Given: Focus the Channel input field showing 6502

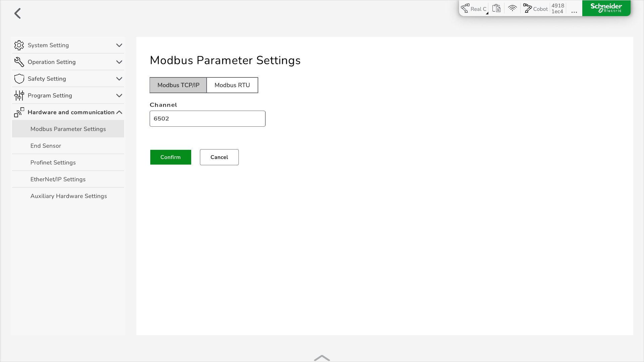Looking at the screenshot, I should [x=208, y=119].
